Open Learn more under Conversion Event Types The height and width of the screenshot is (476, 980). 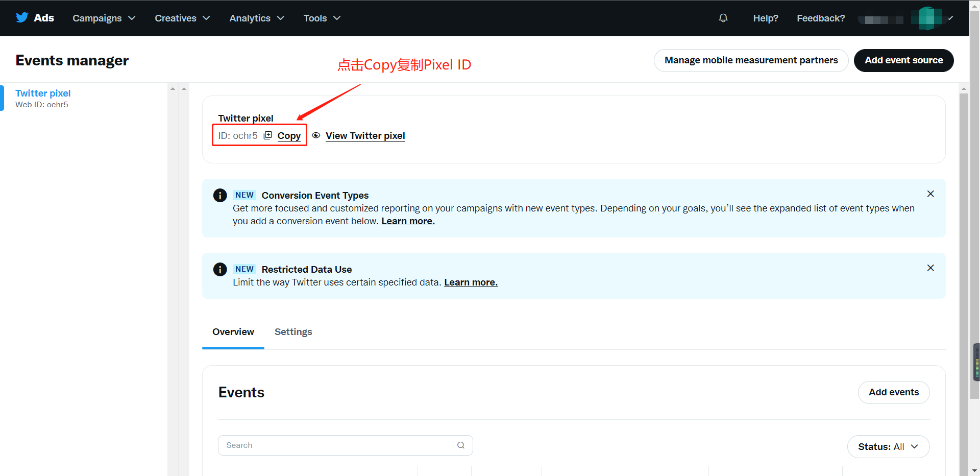(x=408, y=221)
